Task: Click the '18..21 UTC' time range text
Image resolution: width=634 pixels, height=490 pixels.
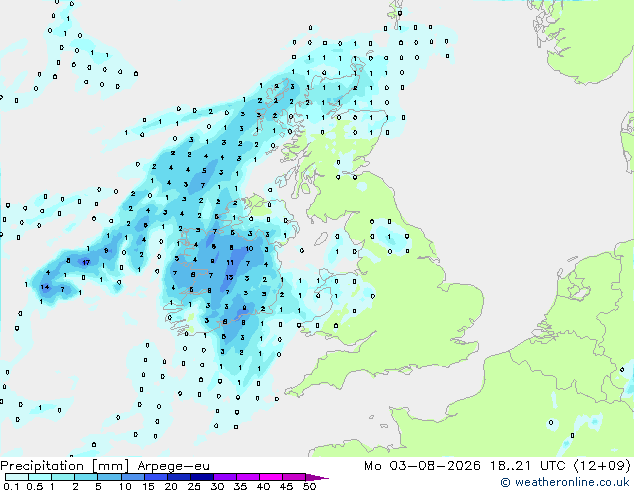Action: (x=528, y=466)
